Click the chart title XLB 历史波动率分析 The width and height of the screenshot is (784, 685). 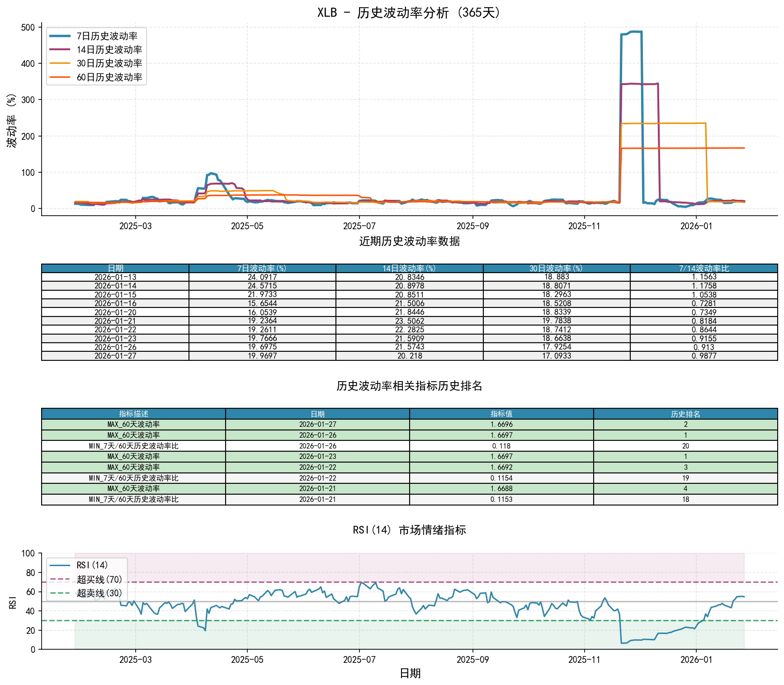409,13
